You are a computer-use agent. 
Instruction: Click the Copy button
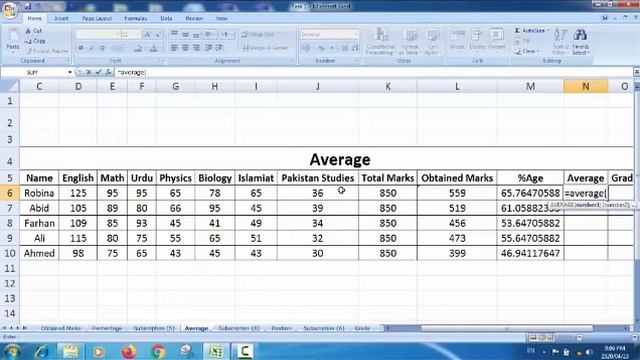(35, 41)
